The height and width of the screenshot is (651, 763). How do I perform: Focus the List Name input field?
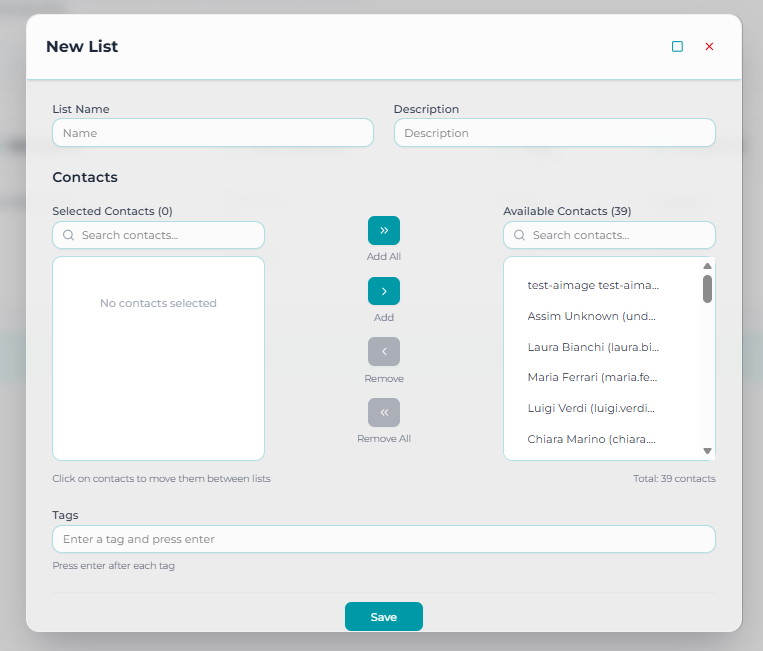[213, 133]
